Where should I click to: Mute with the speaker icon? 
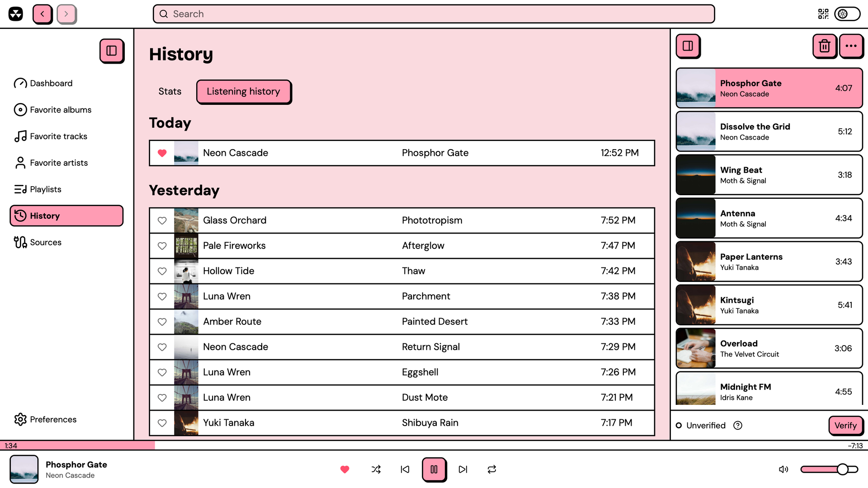[783, 469]
